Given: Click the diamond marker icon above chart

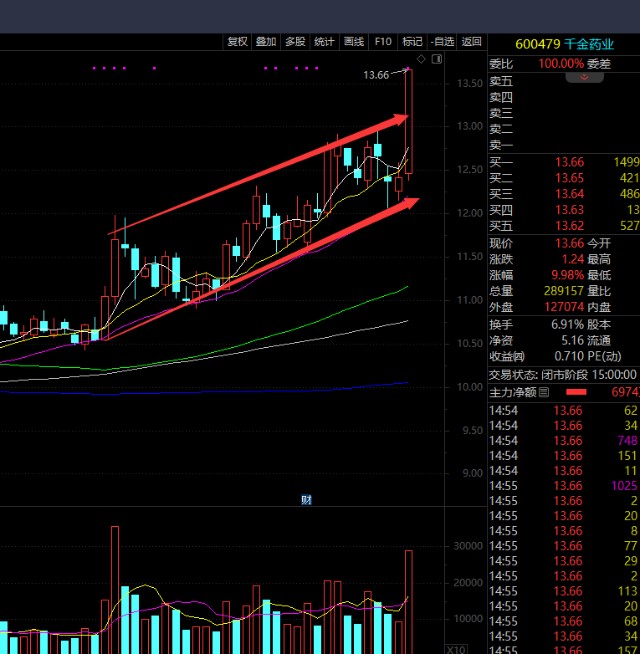Looking at the screenshot, I should coord(421,60).
